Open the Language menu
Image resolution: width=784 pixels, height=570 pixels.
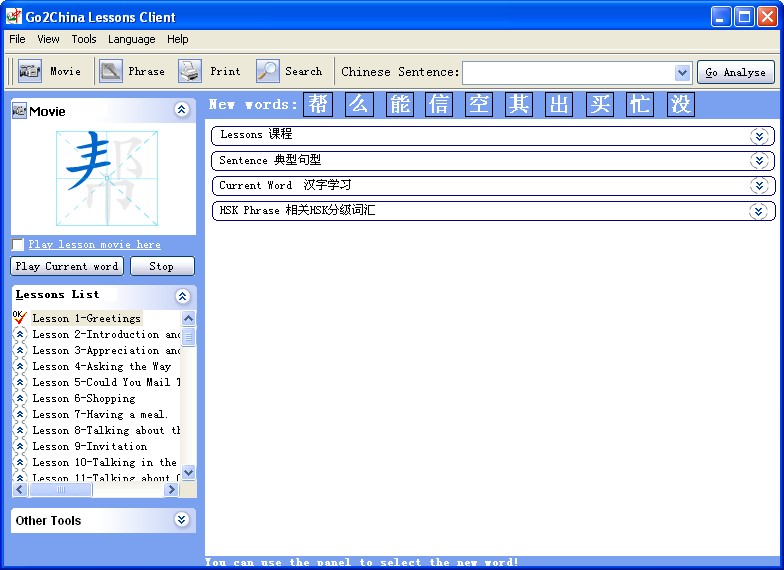(x=132, y=39)
